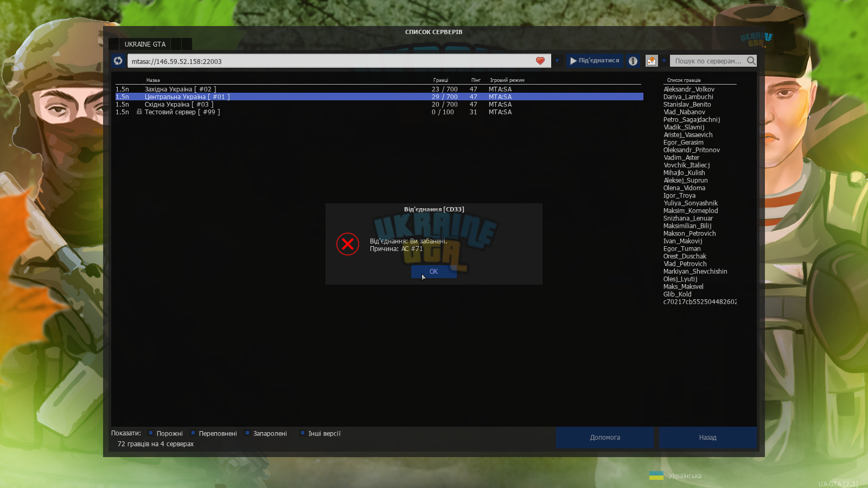Select player Aleksej_Suprun
This screenshot has width=868, height=488.
(686, 181)
